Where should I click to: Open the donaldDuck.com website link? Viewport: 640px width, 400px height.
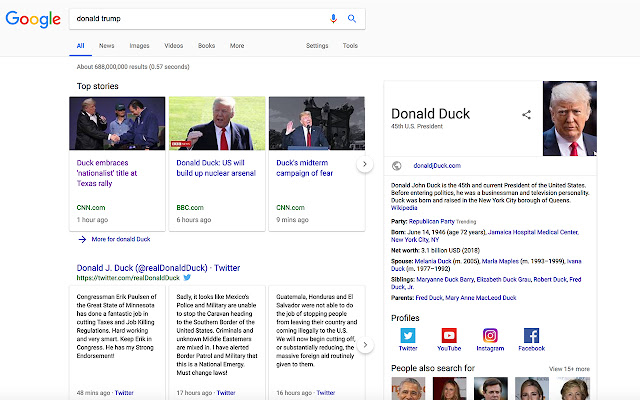[437, 166]
